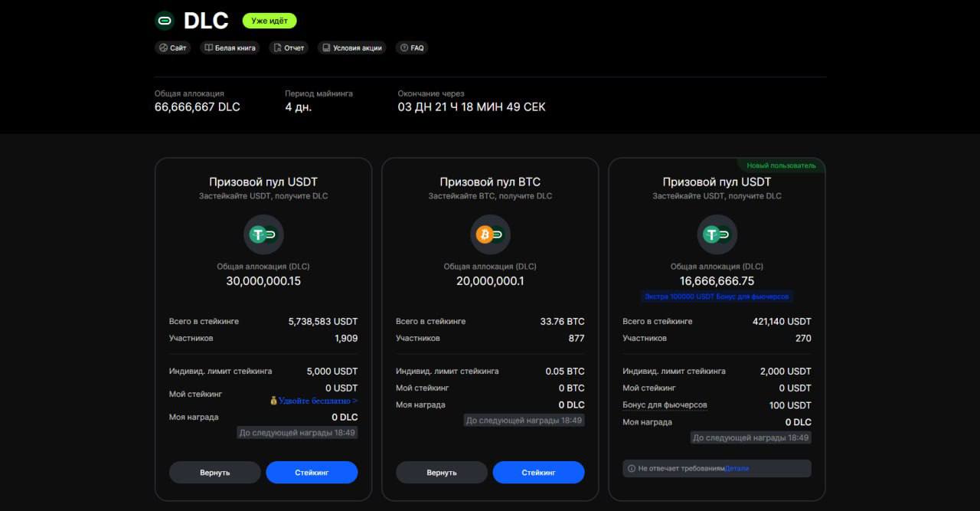This screenshot has width=980, height=511.
Task: Click the USDT coin icon above 16,666,666.75
Action: click(x=711, y=234)
